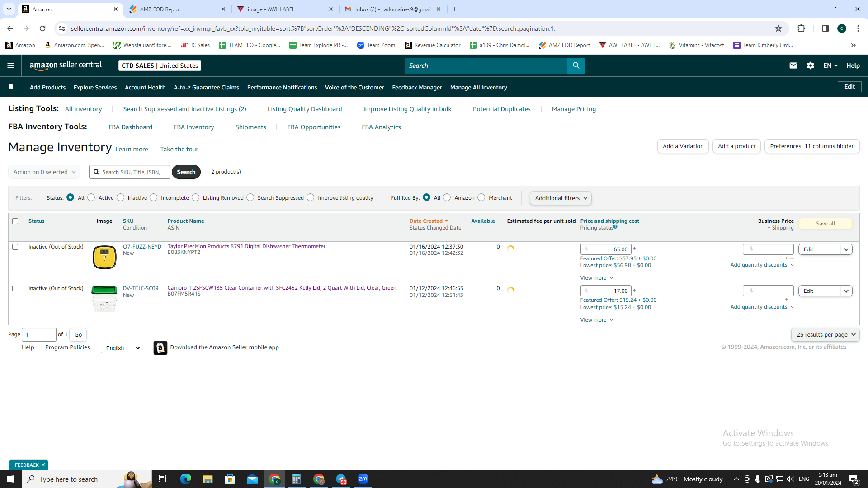
Task: Click the SKU search input field
Action: (x=130, y=172)
